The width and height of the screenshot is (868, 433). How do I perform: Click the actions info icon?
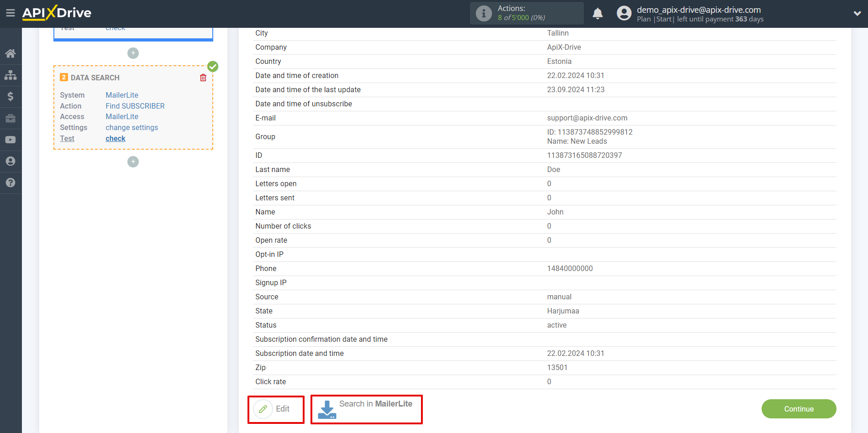click(484, 13)
